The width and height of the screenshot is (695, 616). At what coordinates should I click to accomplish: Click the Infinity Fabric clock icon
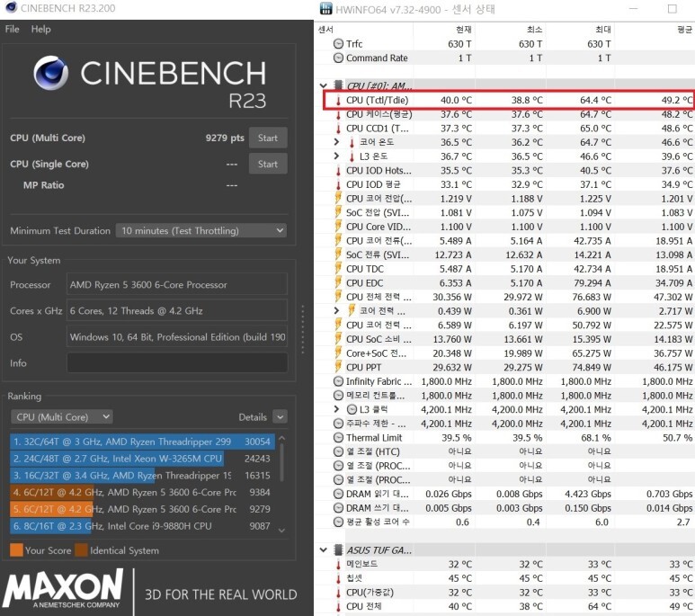click(338, 381)
